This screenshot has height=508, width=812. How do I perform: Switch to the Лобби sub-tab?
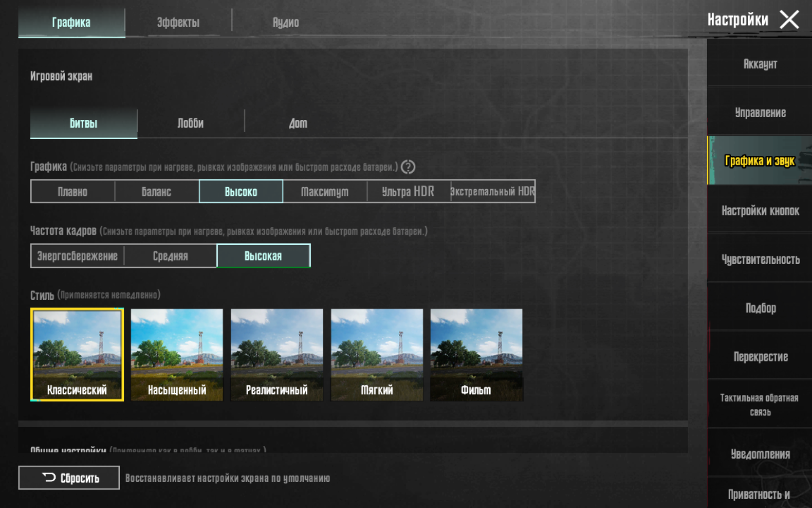coord(190,123)
